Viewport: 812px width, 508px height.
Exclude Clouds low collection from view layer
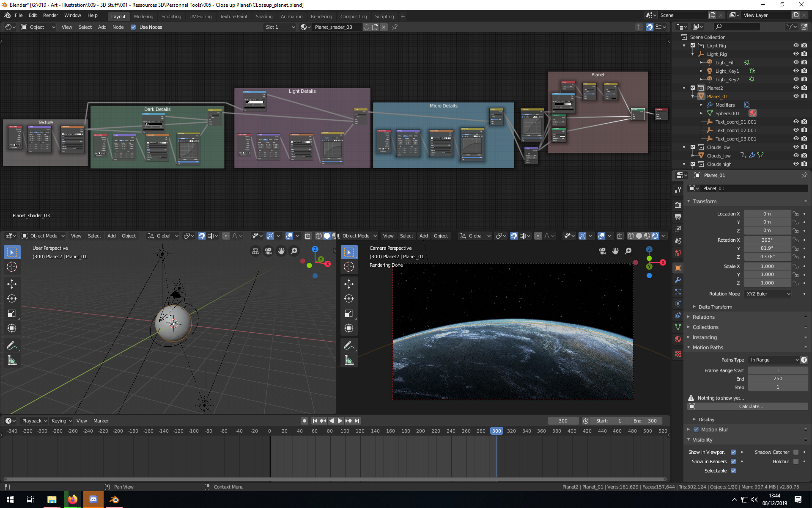693,147
